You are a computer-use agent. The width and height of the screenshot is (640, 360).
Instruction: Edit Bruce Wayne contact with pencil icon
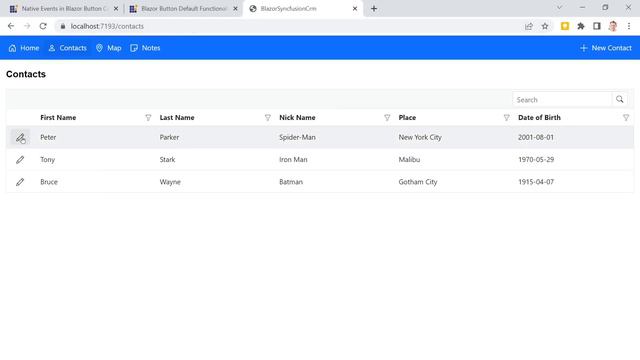point(20,182)
